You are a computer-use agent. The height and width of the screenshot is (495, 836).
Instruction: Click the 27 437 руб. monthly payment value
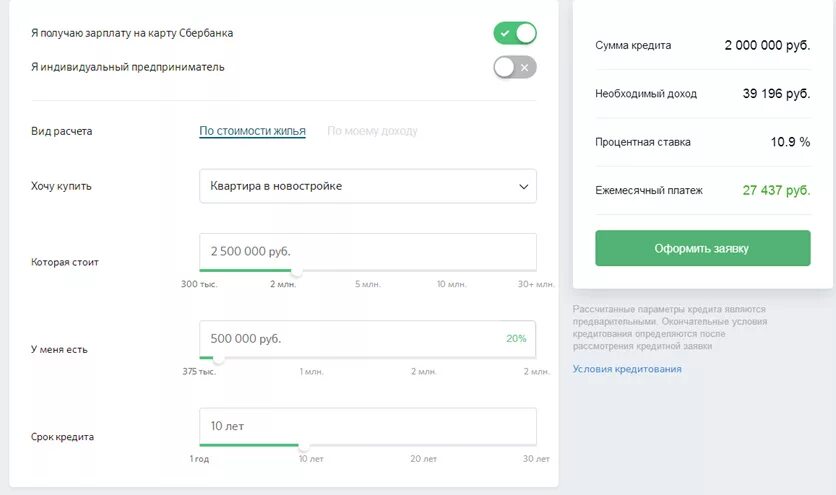[x=776, y=190]
